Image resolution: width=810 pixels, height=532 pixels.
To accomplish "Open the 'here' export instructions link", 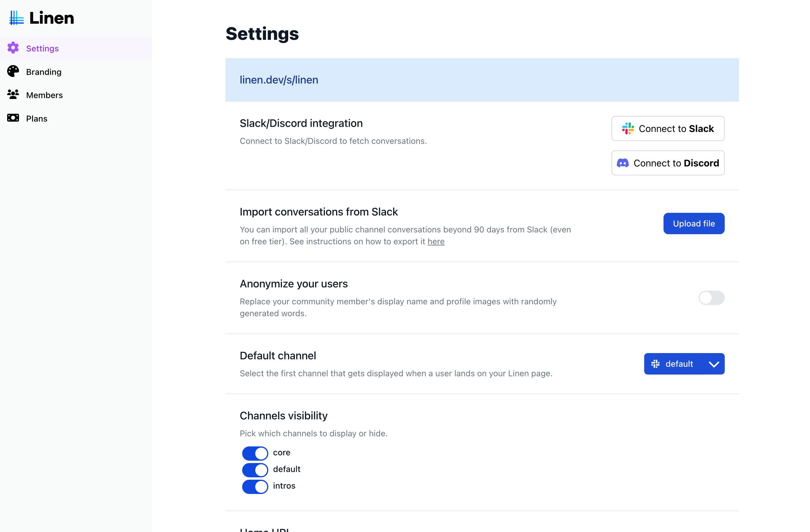I will [436, 241].
